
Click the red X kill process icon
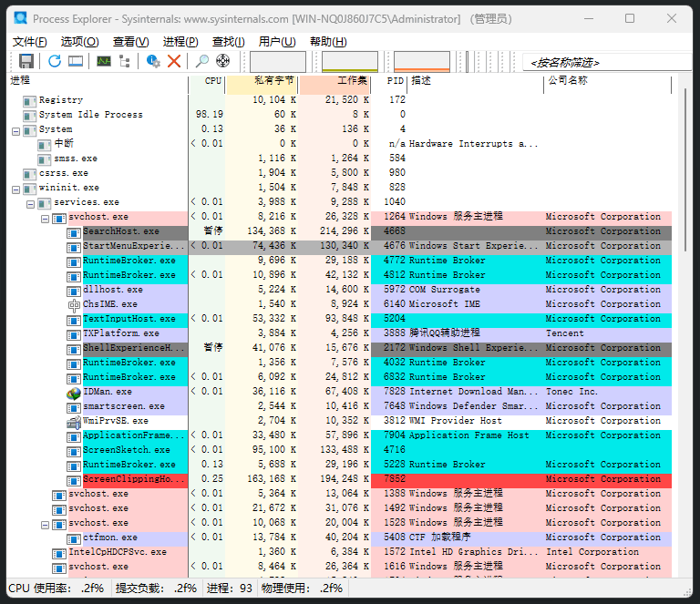point(174,61)
